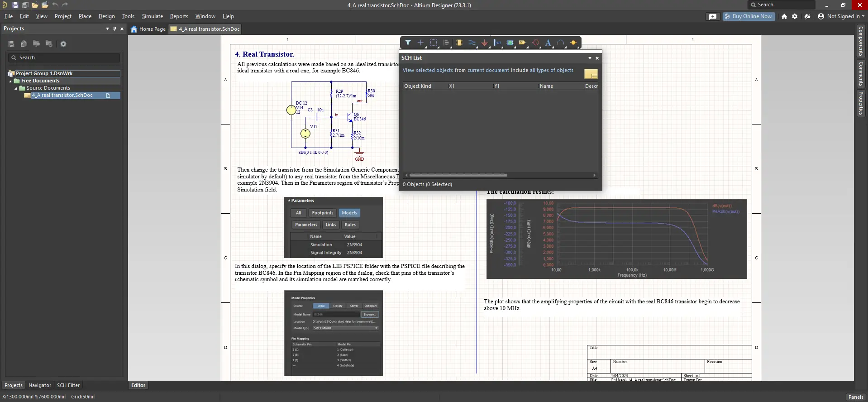Click the Redo arrow icon
Image resolution: width=868 pixels, height=402 pixels.
(65, 5)
